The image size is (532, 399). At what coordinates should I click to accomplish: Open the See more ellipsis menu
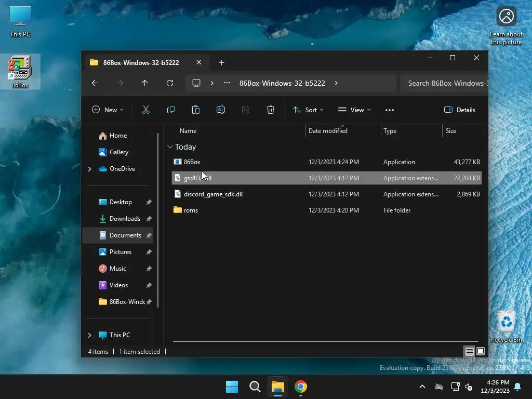point(390,110)
